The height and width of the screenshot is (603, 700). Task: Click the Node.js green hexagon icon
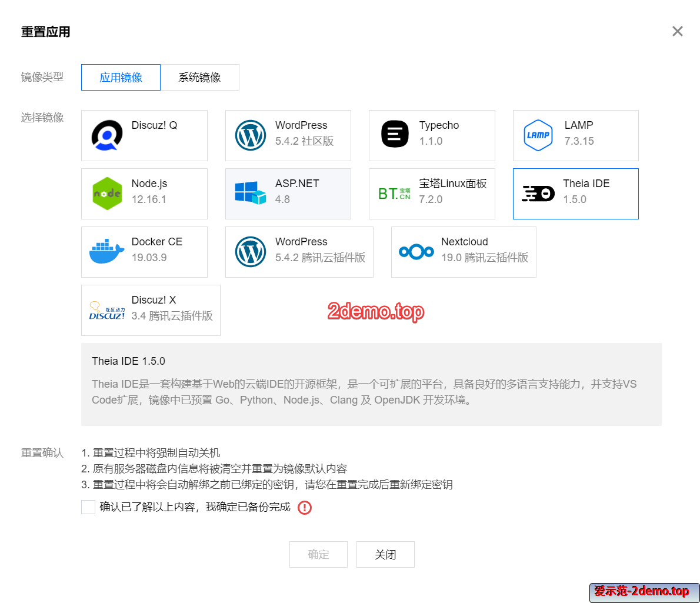click(x=107, y=194)
